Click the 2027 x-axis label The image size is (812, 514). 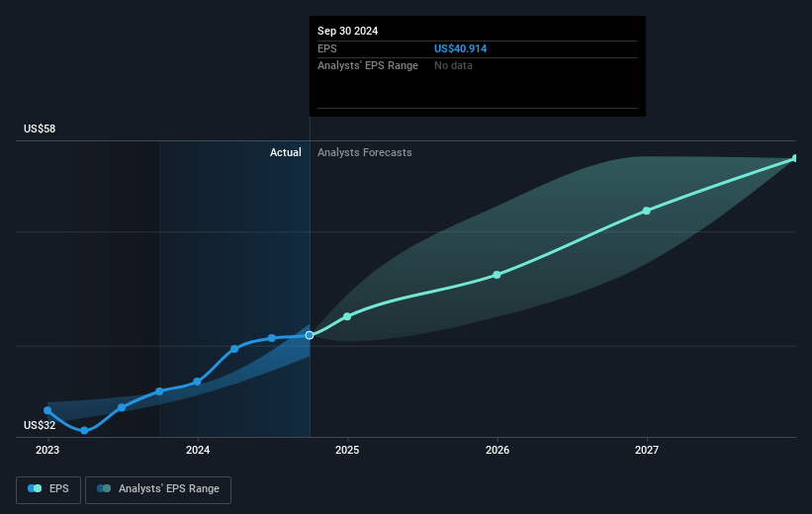(x=647, y=450)
